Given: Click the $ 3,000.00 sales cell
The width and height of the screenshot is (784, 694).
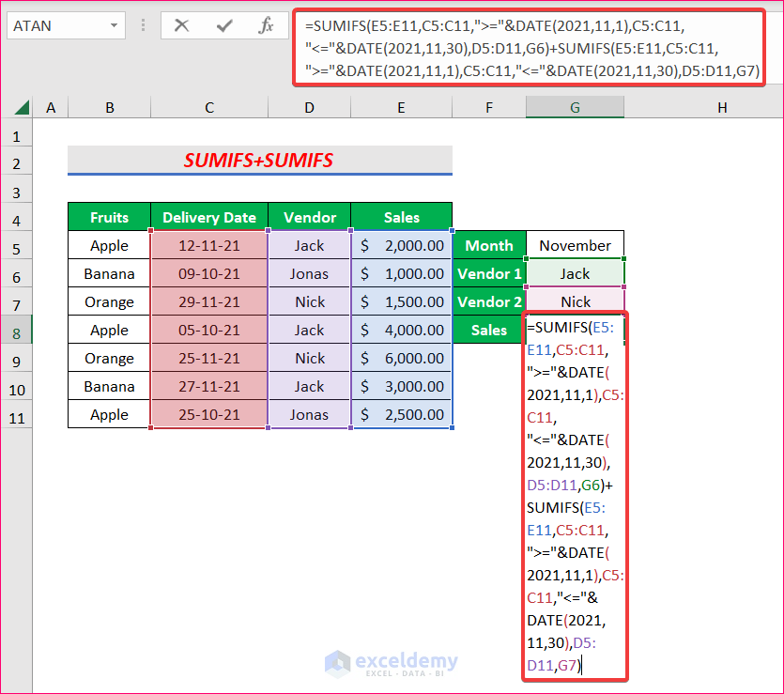Looking at the screenshot, I should 402,387.
